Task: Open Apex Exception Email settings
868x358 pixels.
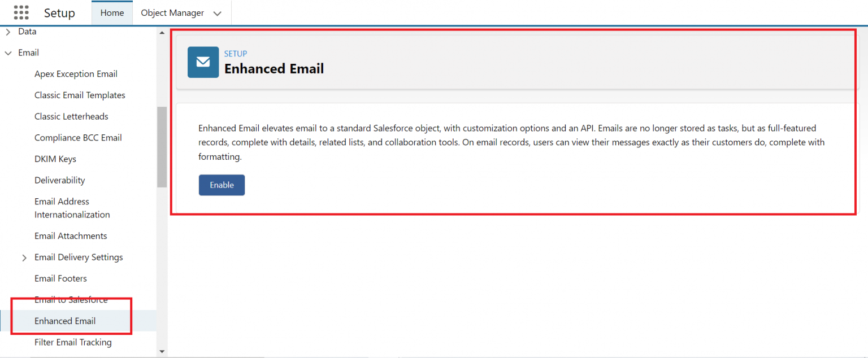Action: pyautogui.click(x=76, y=73)
